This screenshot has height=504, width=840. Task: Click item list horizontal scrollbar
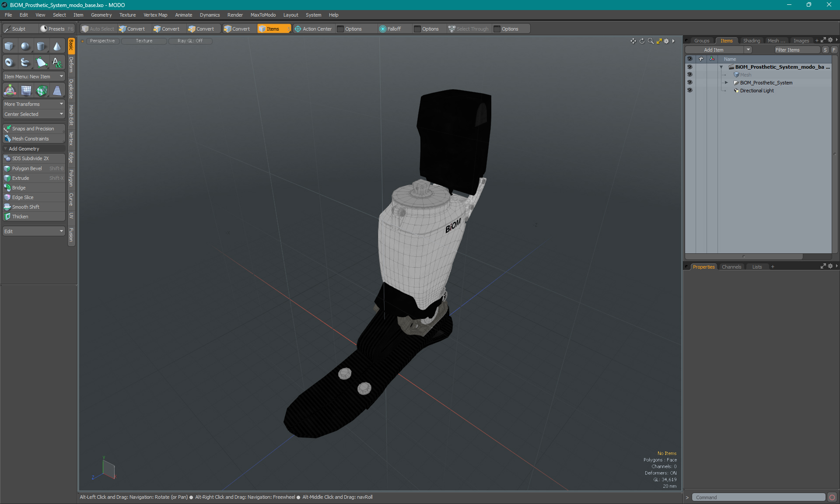744,256
